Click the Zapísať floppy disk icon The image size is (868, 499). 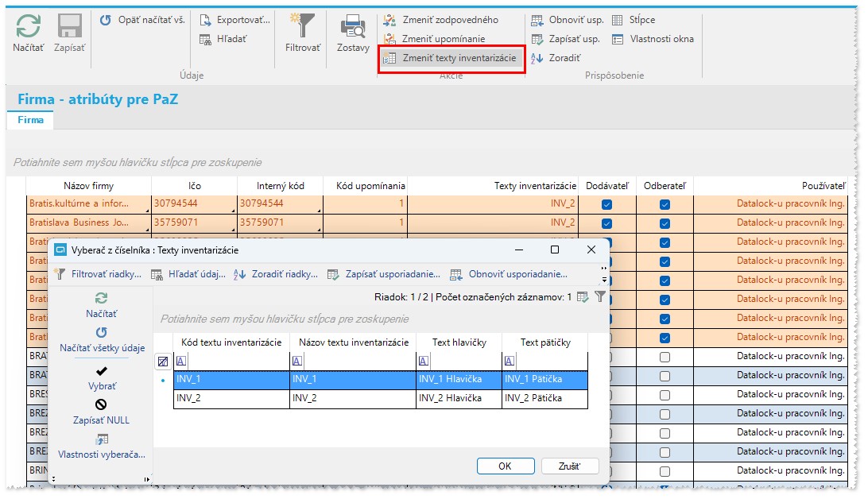[70, 25]
